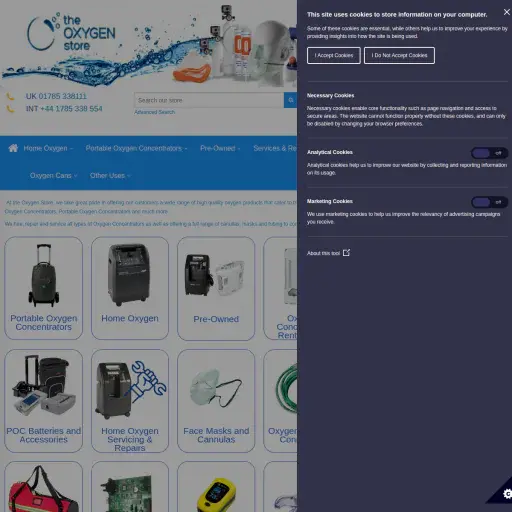Click the Necessary Cookies heading text
Viewport: 512px width, 512px height.
(330, 96)
